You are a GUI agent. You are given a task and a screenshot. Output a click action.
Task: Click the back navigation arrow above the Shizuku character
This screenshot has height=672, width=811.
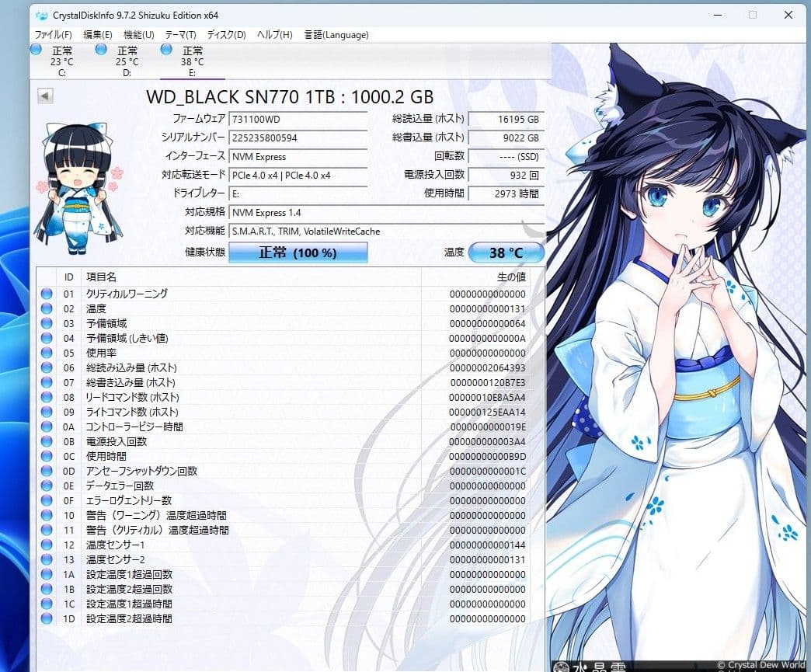pyautogui.click(x=45, y=95)
